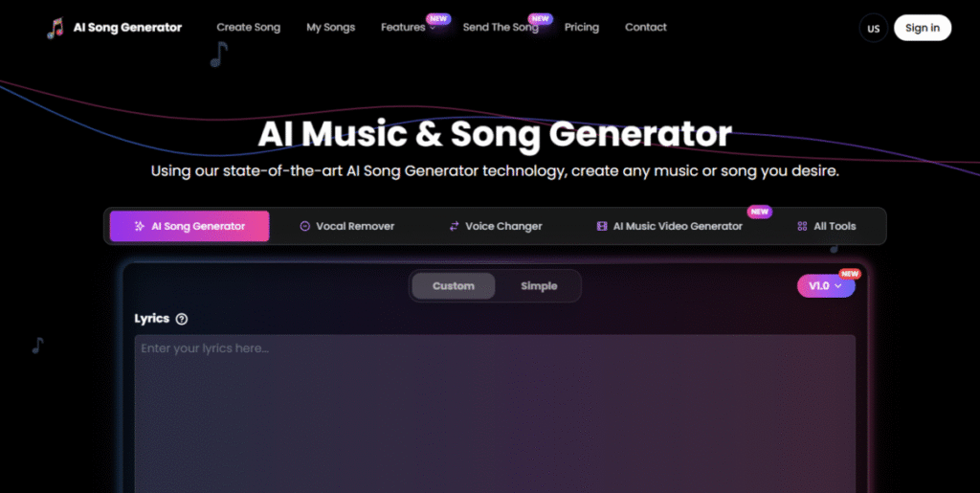Screen dimensions: 980x493
Task: Switch to Simple mode
Action: (539, 286)
